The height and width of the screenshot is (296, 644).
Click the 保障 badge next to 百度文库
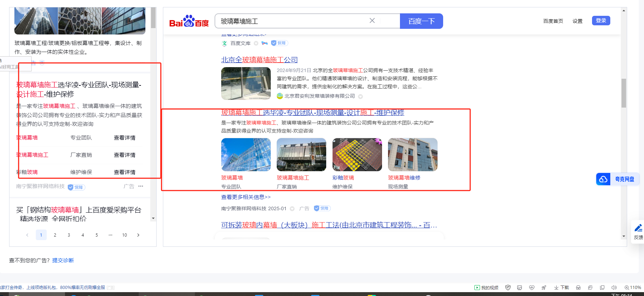coord(280,43)
